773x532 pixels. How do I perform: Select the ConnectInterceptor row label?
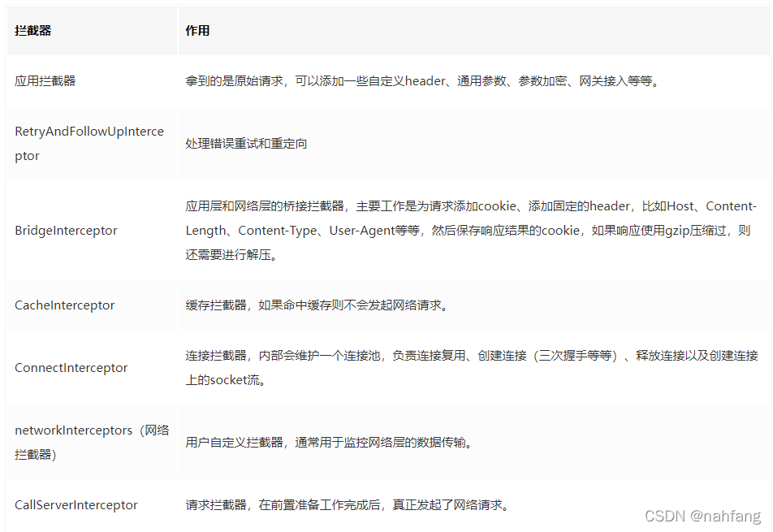tap(71, 367)
